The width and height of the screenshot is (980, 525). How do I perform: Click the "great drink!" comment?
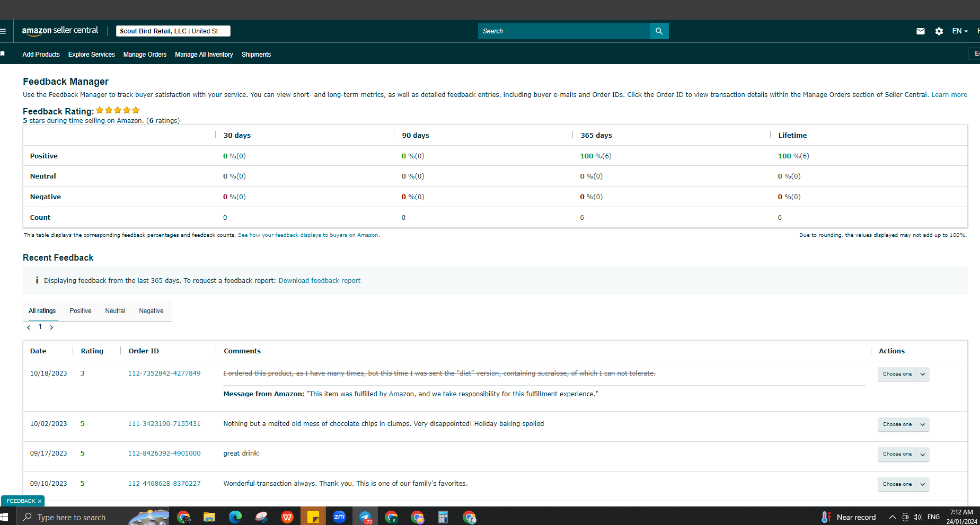[242, 453]
